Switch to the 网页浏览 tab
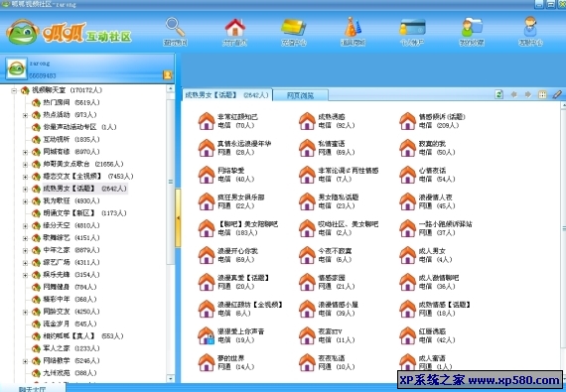This screenshot has height=392, width=566. tap(300, 95)
